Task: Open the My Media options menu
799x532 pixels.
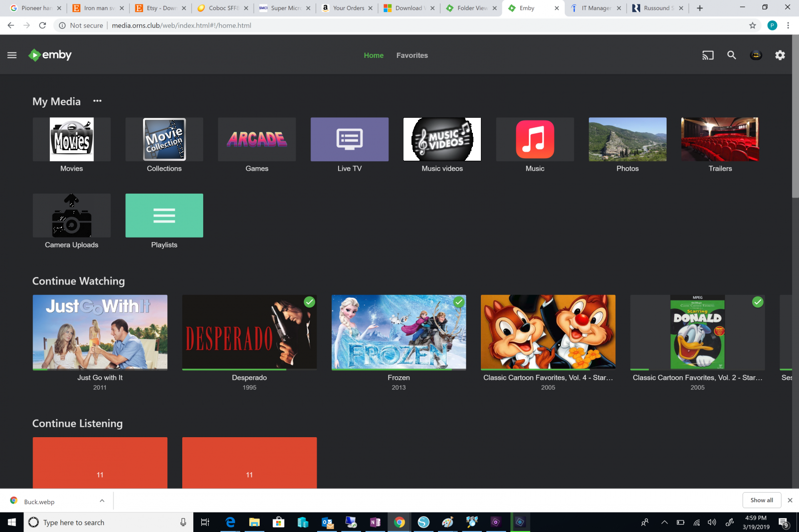Action: coord(97,101)
